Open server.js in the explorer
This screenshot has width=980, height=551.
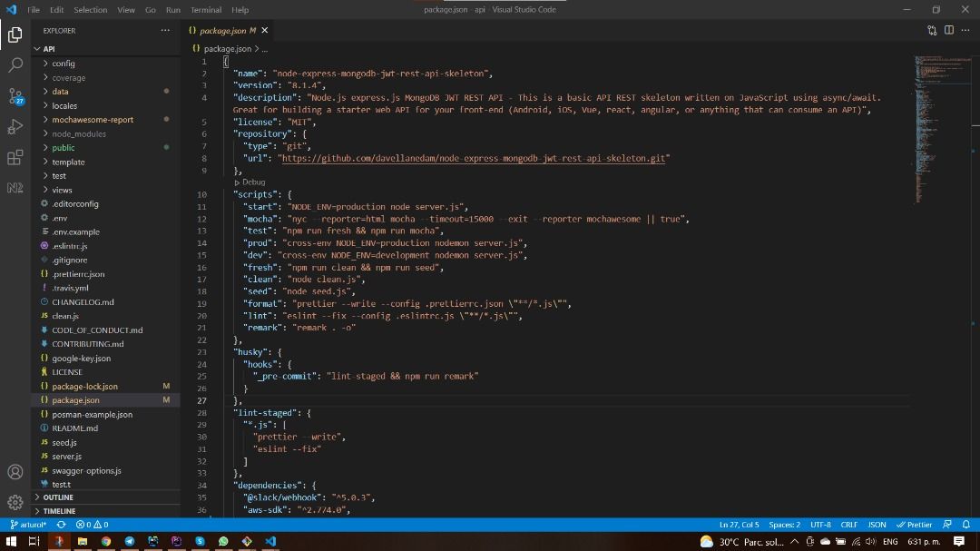pyautogui.click(x=106, y=457)
